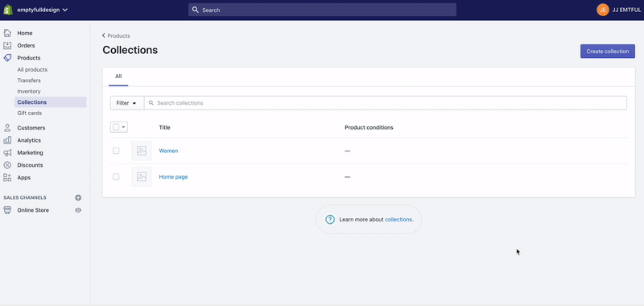
Task: Open Orders in the sidebar
Action: click(x=26, y=46)
